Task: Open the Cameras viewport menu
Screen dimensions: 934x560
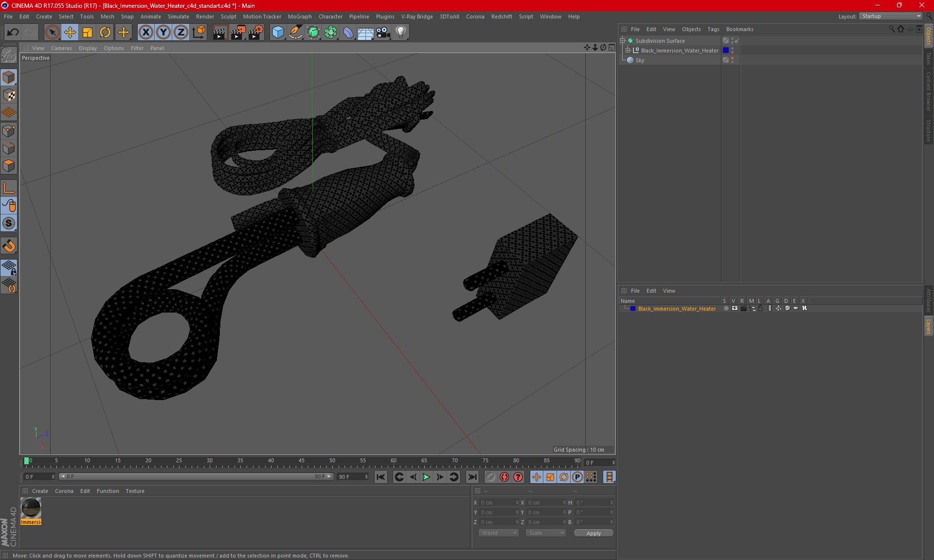Action: click(x=61, y=48)
